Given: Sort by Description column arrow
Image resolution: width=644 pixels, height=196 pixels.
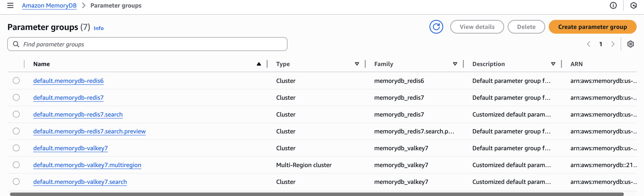Looking at the screenshot, I should (553, 64).
